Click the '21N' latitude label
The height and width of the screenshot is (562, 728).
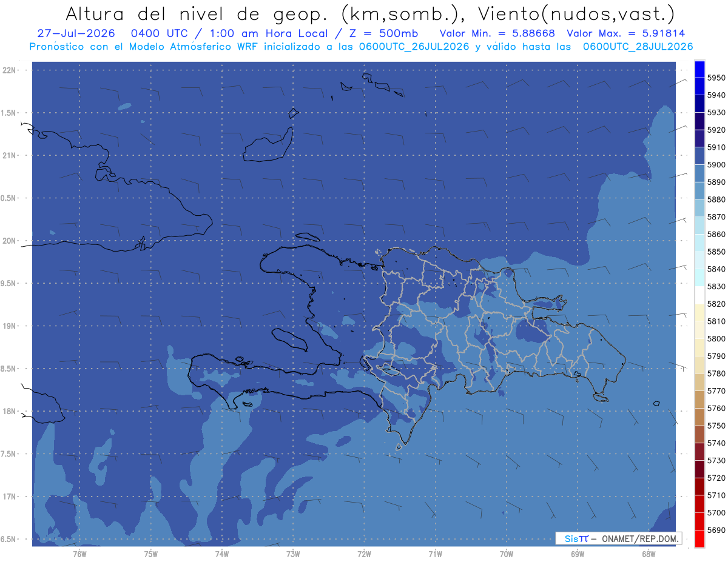(x=9, y=156)
